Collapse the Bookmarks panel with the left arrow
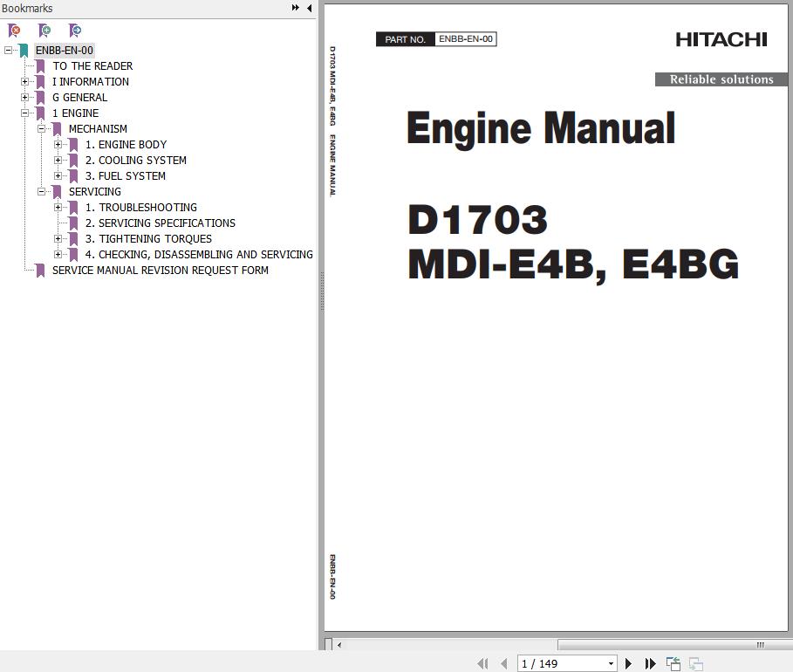 pos(310,8)
